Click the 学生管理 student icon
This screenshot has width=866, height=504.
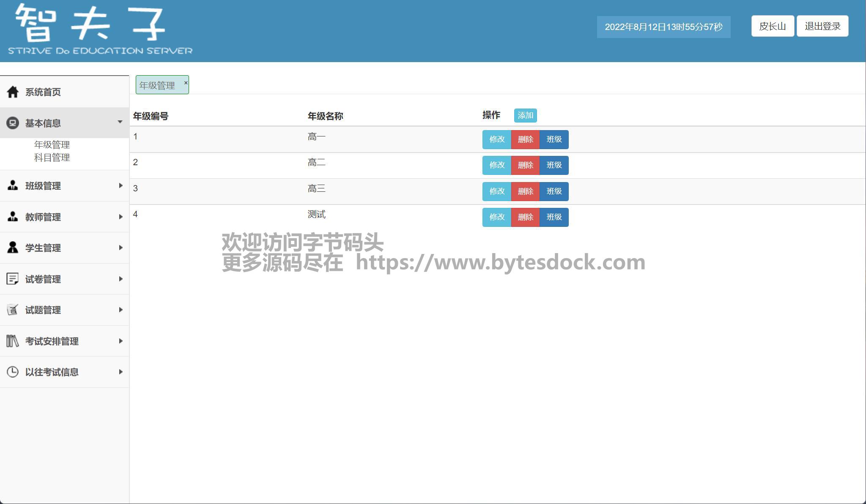pyautogui.click(x=13, y=248)
